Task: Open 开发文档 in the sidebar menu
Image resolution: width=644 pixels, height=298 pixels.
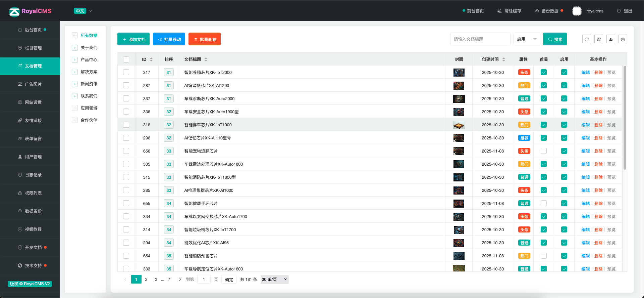Action: point(30,247)
